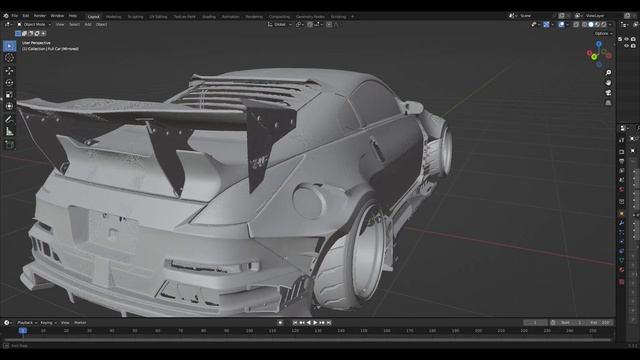640x360 pixels.
Task: Play the animation forward
Action: pos(315,322)
